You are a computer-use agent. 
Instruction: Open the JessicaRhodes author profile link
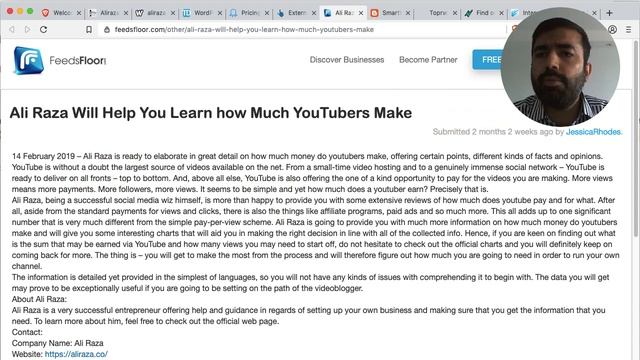(x=593, y=132)
